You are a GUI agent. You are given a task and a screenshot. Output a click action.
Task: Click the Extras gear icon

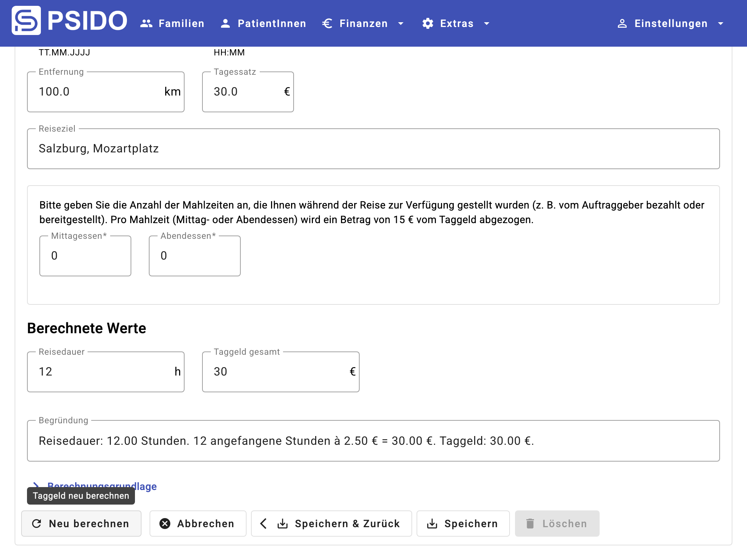[427, 24]
